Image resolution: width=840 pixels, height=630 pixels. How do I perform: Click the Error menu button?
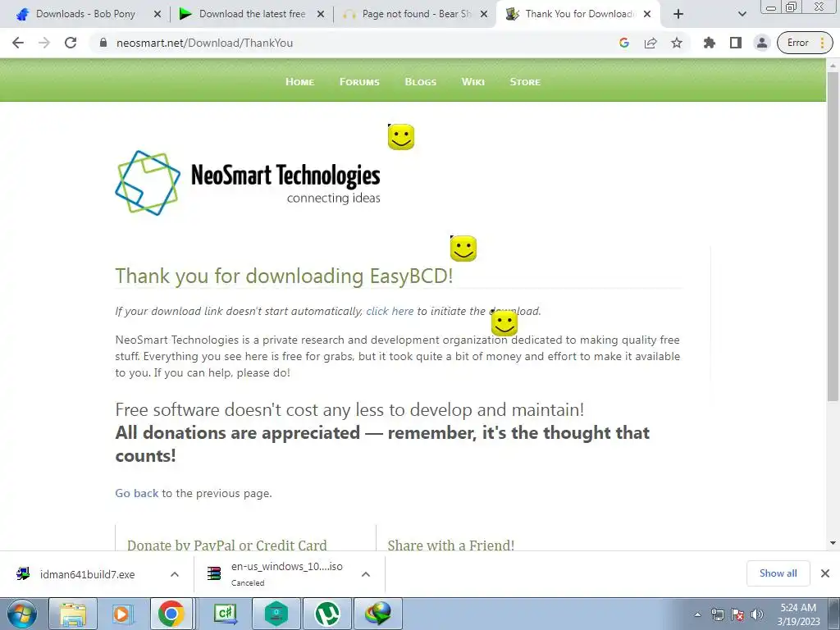[805, 43]
